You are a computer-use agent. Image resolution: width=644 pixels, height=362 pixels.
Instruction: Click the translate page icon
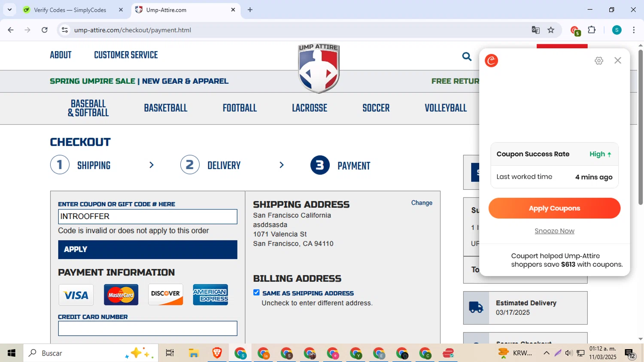[x=535, y=30]
